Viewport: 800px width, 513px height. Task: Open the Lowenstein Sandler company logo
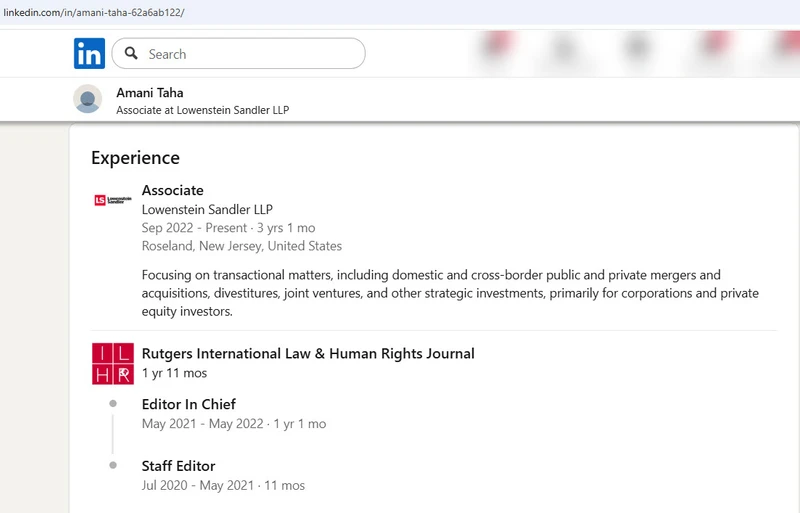tap(112, 200)
